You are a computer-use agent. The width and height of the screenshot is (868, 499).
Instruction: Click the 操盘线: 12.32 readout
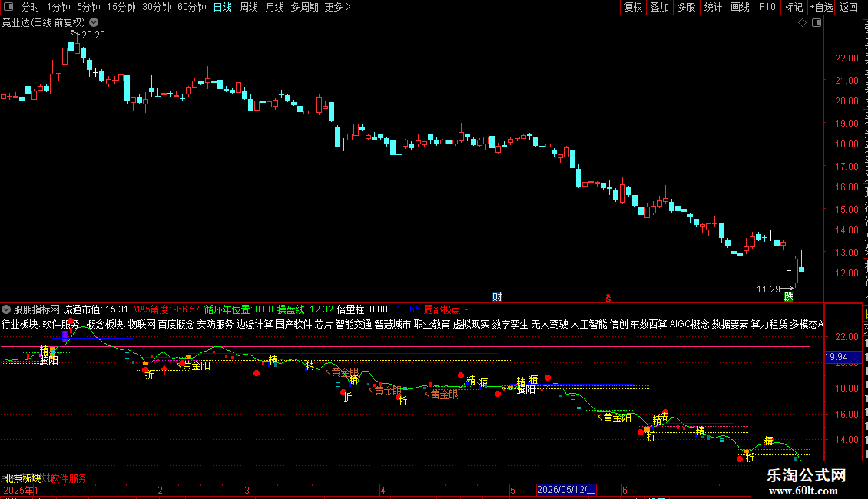coord(305,310)
